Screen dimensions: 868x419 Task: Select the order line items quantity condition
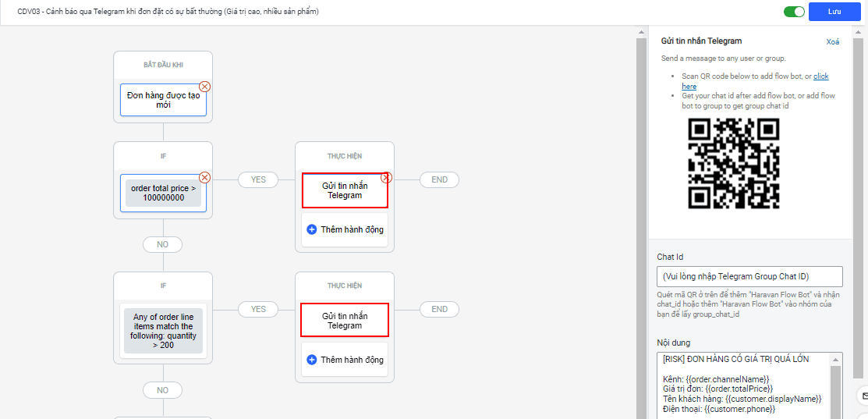click(163, 330)
